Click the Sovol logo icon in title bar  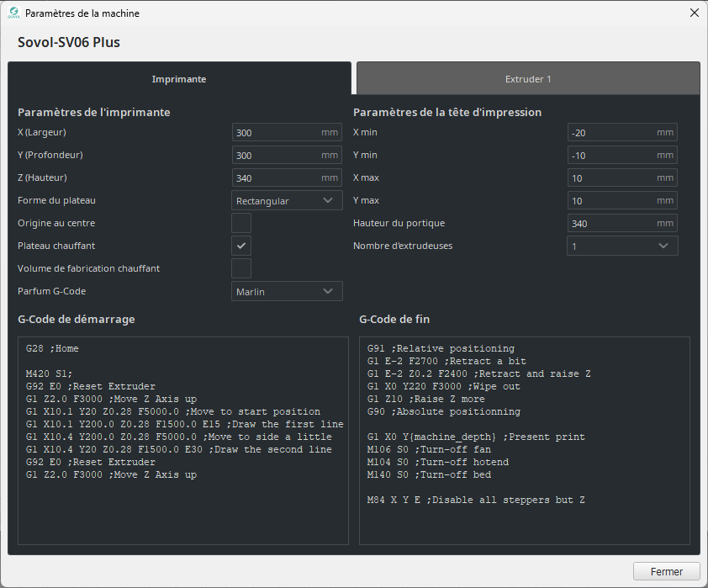[14, 13]
